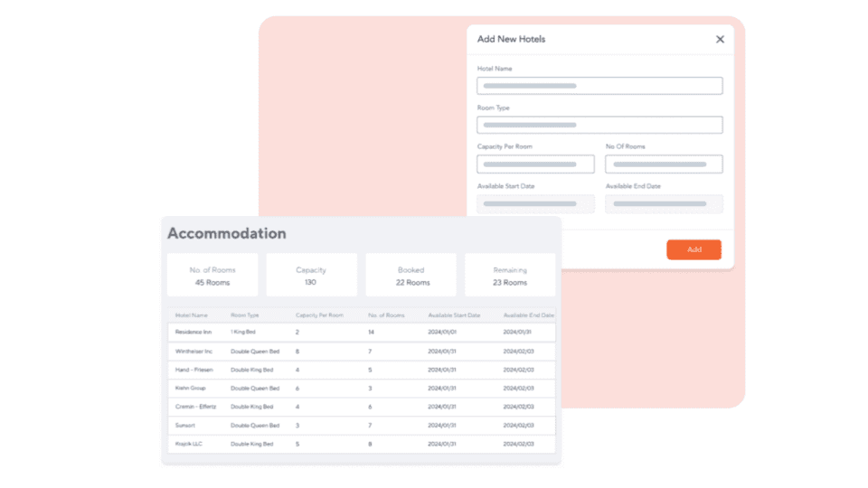Click Krajcik LLC's Double King Bed cell
The width and height of the screenshot is (868, 488).
coord(252,444)
